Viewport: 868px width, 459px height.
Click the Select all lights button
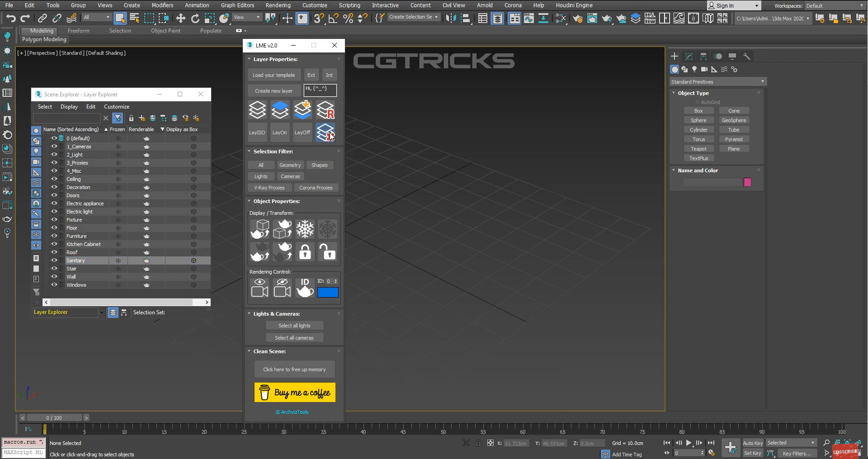294,325
